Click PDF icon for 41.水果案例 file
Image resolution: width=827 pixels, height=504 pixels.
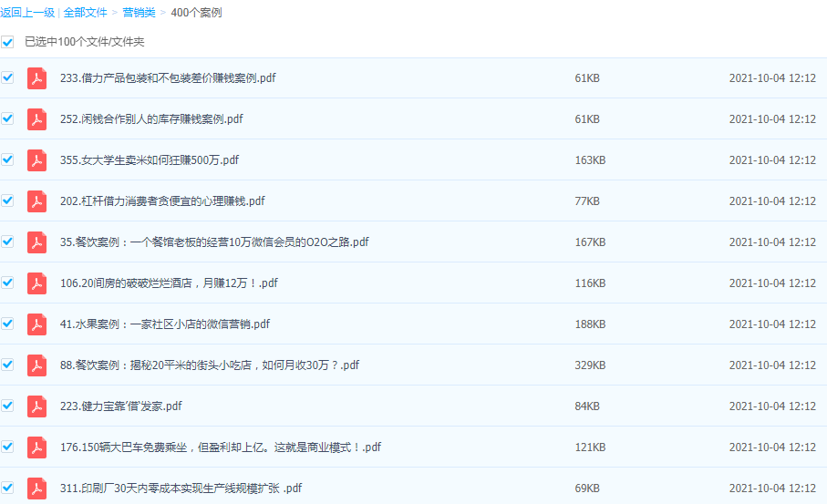click(36, 324)
